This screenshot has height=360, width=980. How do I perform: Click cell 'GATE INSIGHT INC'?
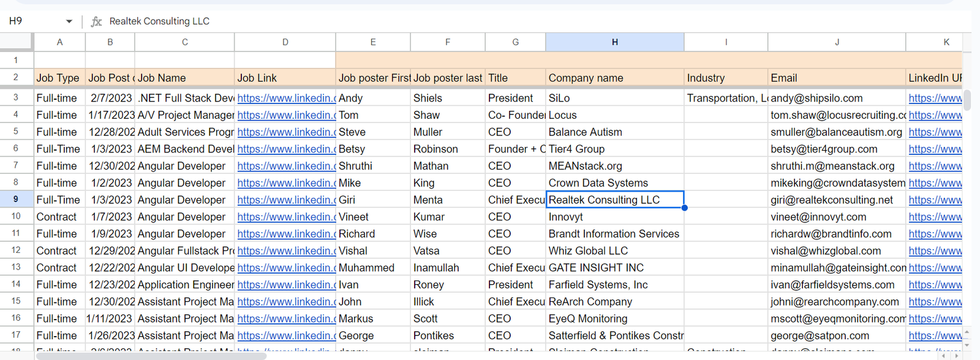coord(615,268)
